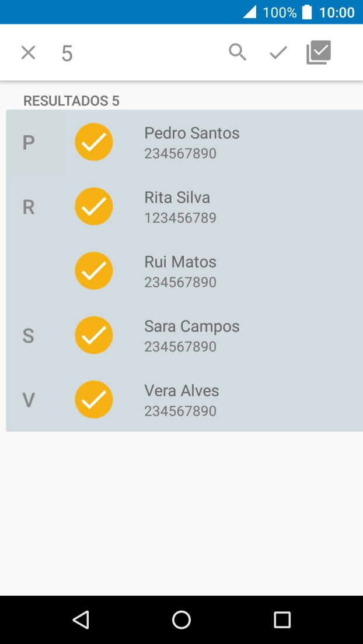Screen dimensions: 363x644
Task: Open recent apps with the square icon
Action: (282, 620)
